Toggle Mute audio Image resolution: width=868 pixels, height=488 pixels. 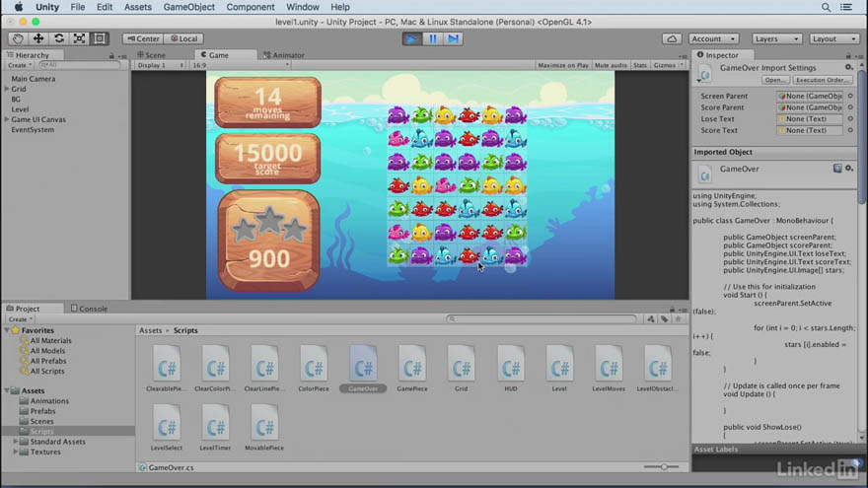pos(611,65)
